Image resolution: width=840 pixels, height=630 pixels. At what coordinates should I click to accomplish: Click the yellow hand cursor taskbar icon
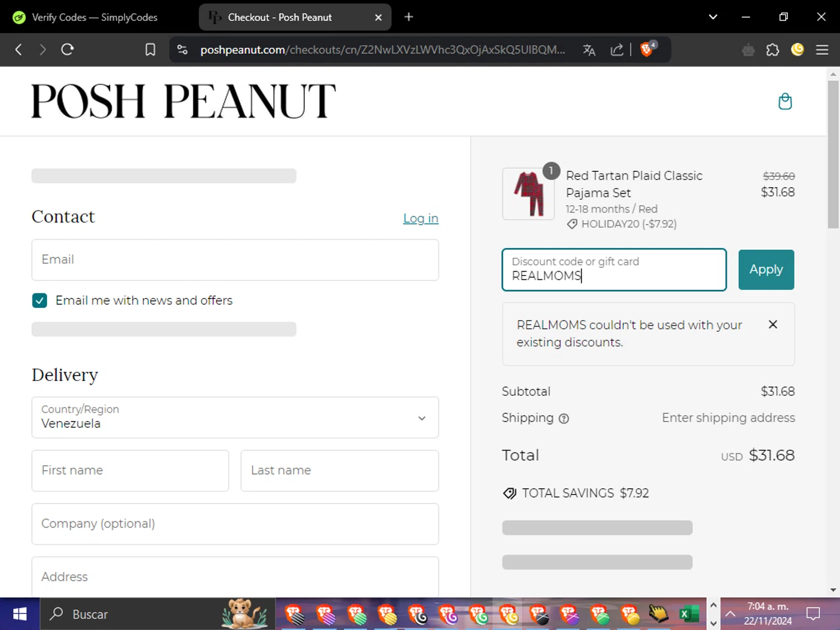click(x=659, y=614)
